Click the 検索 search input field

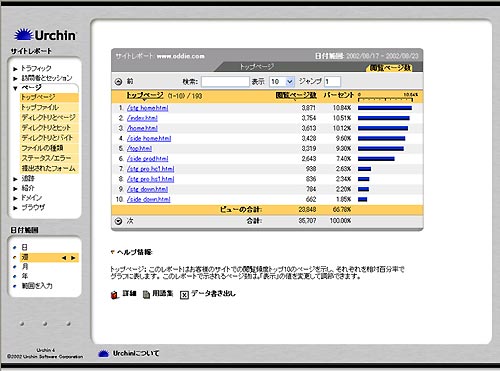225,81
